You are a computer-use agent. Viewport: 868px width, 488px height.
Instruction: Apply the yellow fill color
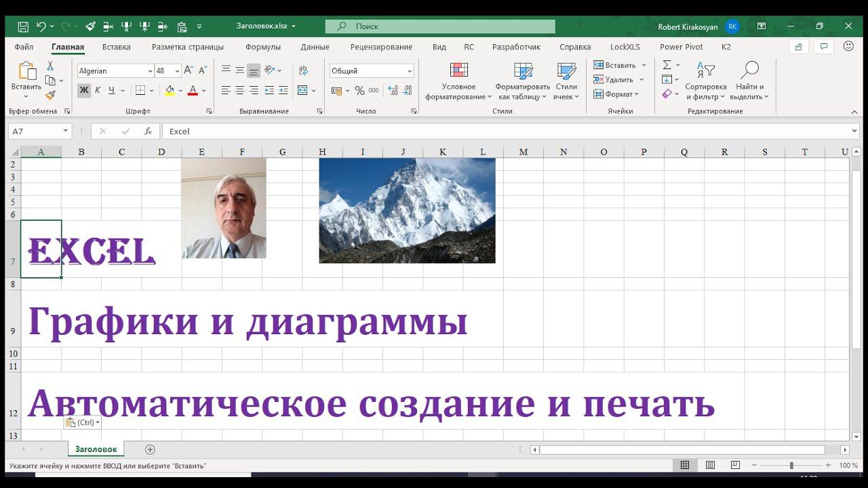(x=170, y=90)
